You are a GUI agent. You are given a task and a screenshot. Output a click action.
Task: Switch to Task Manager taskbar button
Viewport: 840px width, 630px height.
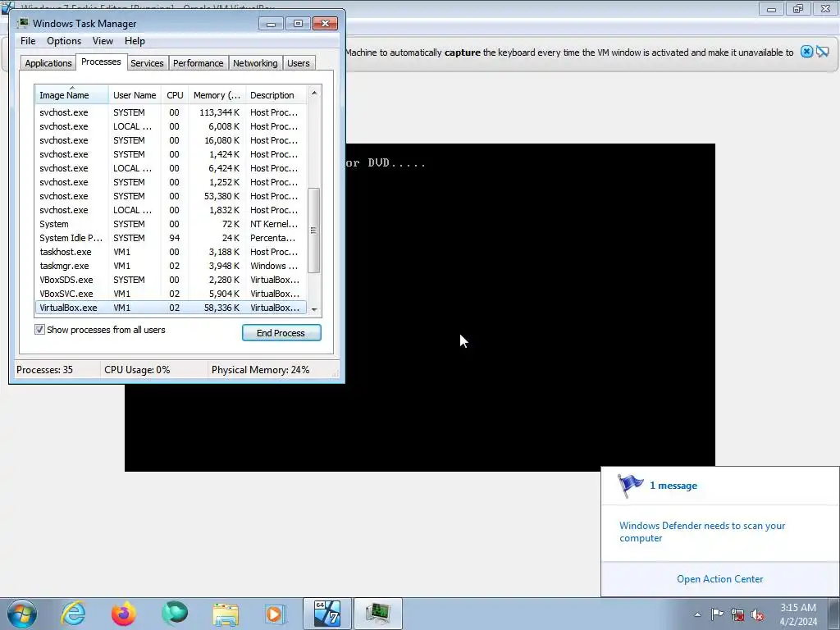[377, 614]
